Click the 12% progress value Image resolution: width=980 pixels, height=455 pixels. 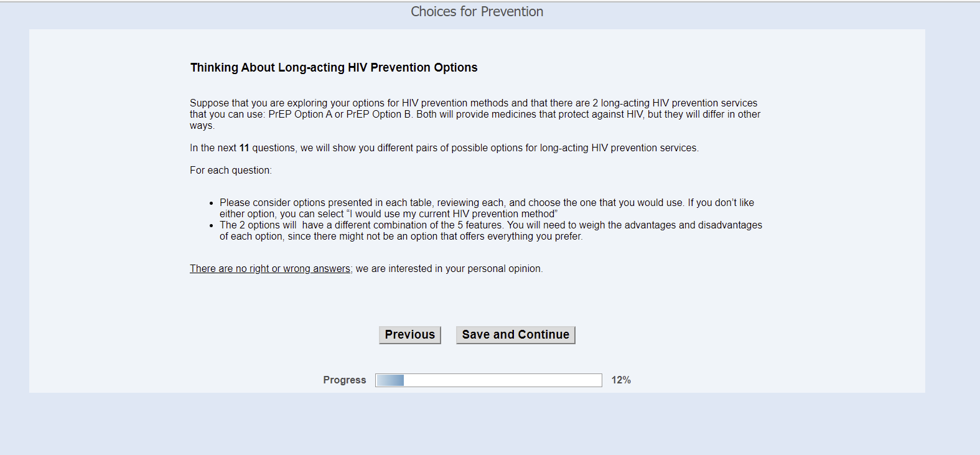click(x=621, y=380)
